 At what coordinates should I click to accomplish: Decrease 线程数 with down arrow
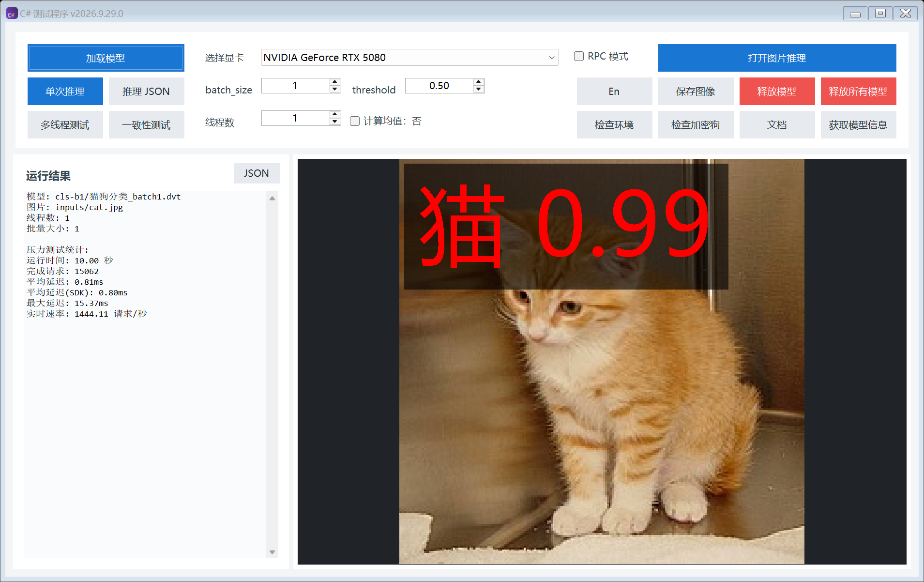[x=335, y=122]
